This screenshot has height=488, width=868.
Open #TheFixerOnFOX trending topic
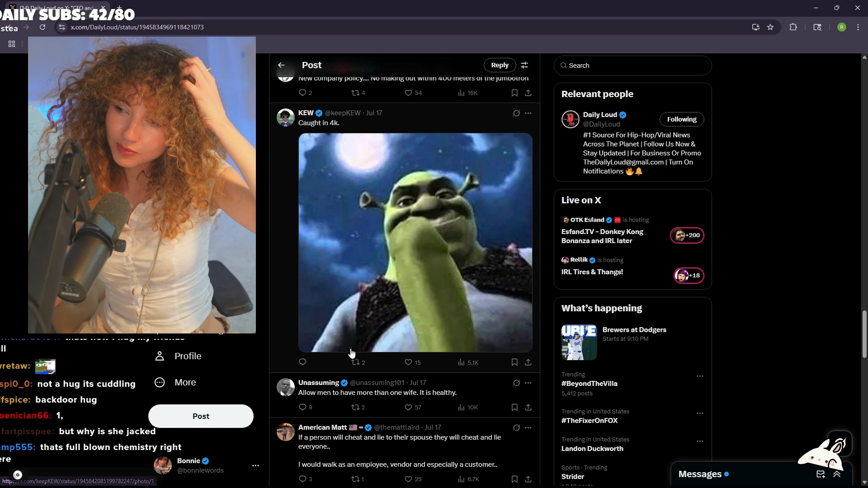(x=589, y=421)
